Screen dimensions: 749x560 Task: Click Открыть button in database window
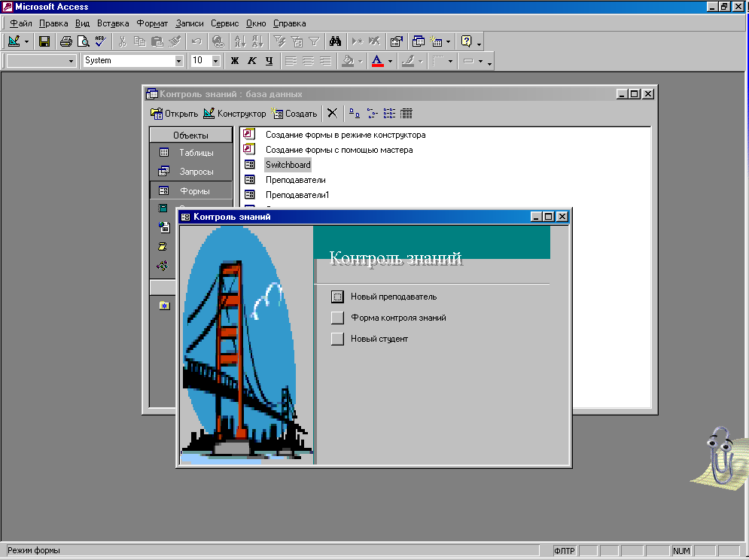175,113
